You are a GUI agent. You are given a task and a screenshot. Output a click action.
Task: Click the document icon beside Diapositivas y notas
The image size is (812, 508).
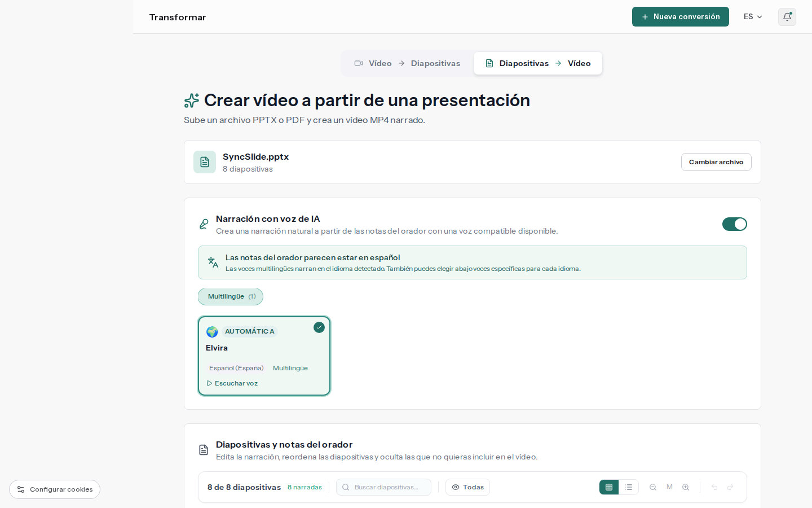click(204, 450)
